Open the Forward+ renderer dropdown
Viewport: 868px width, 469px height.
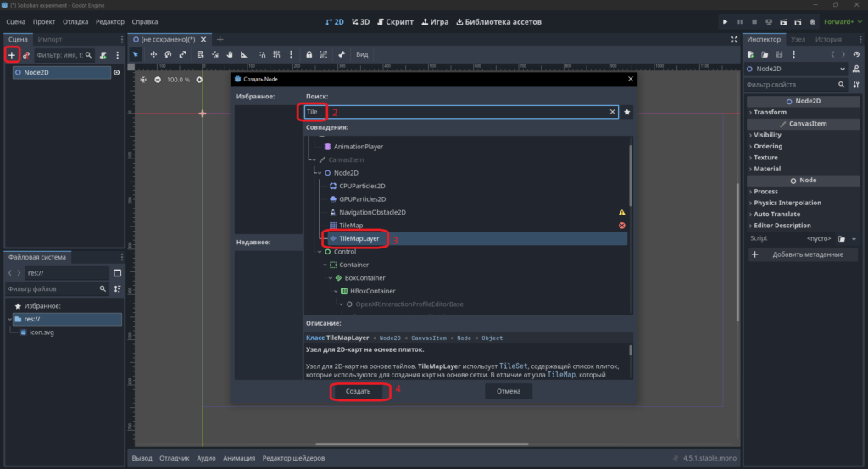(843, 21)
